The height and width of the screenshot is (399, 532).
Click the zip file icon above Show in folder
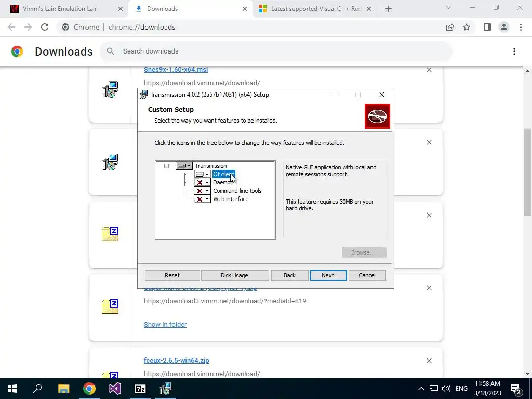[x=110, y=307]
